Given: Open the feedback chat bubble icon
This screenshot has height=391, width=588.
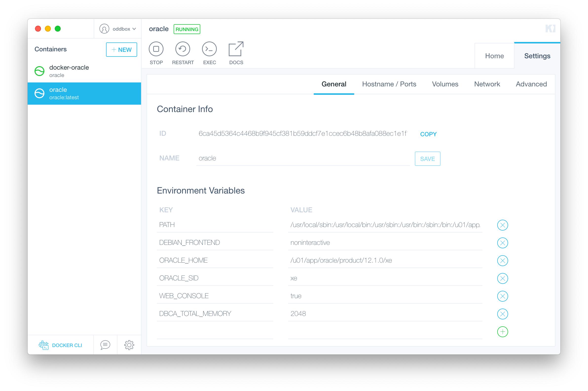Looking at the screenshot, I should 105,345.
